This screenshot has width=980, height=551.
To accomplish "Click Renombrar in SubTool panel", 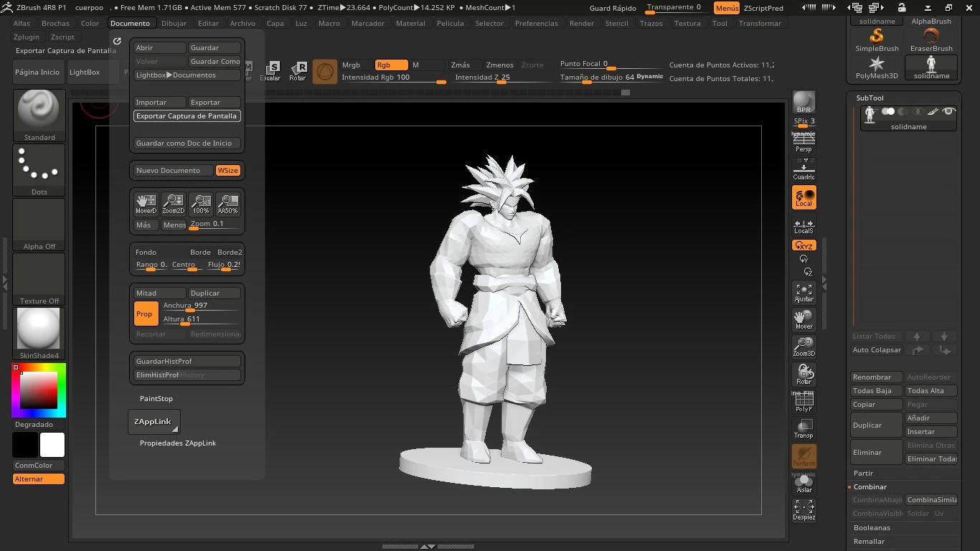I will click(877, 377).
